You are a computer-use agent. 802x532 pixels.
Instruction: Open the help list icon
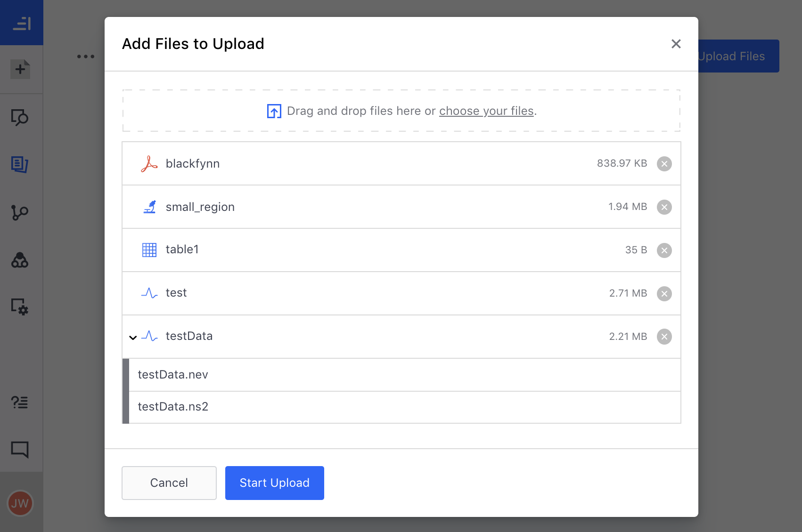[x=20, y=402]
